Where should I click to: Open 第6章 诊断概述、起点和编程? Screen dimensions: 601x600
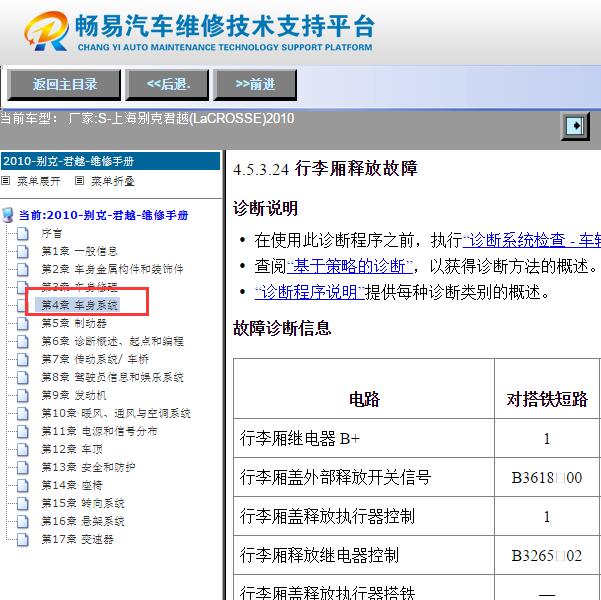point(112,341)
